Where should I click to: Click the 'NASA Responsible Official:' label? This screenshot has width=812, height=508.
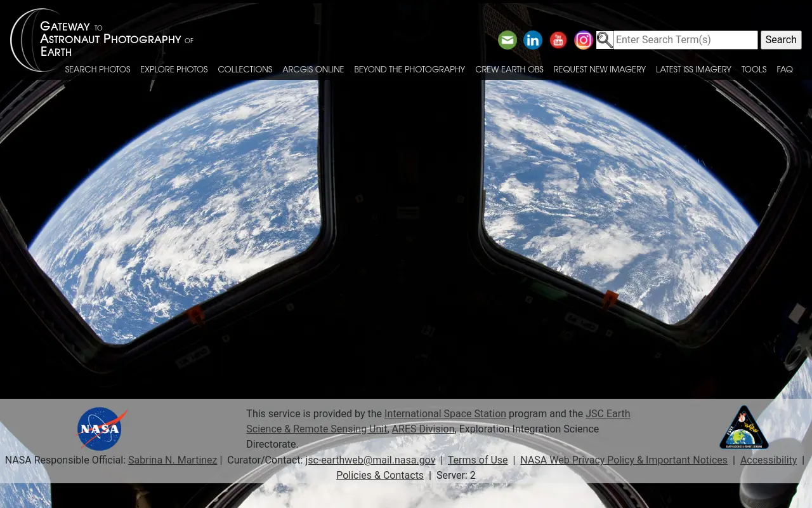click(65, 460)
